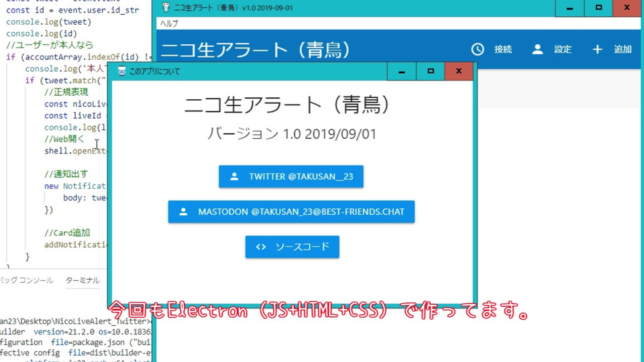
Task: Click person icon on the Mastodon button
Action: coord(183,212)
